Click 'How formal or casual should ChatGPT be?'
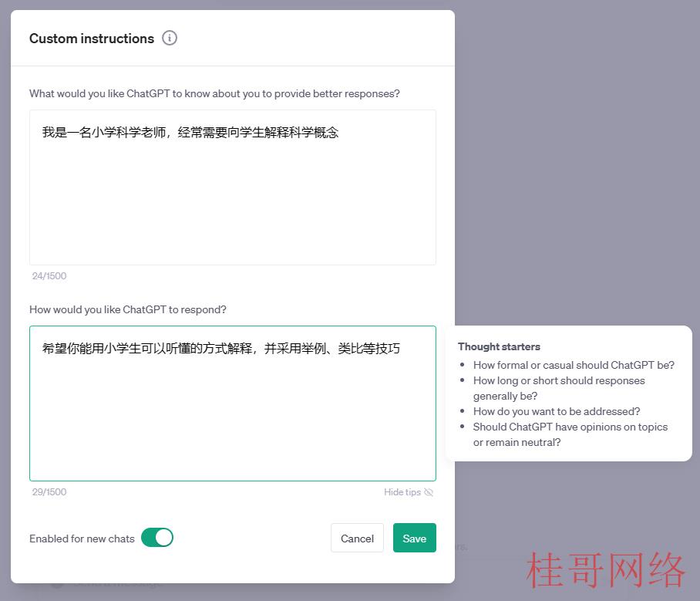Viewport: 700px width, 601px height. [574, 365]
